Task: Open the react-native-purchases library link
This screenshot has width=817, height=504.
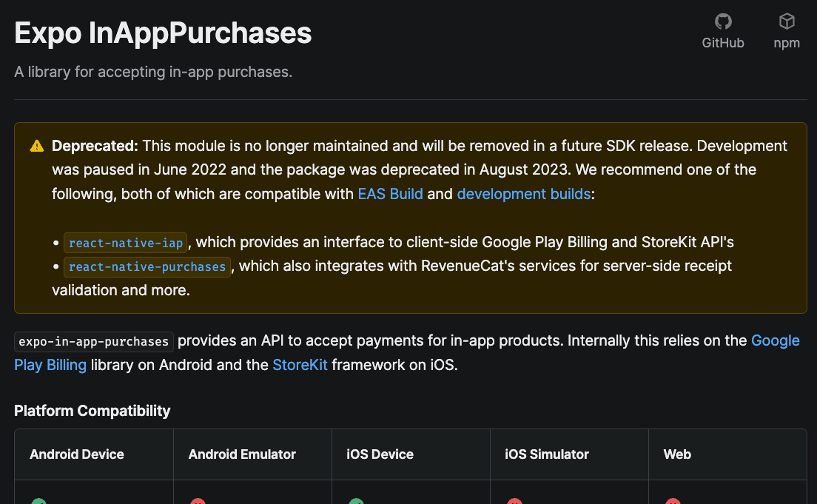Action: [x=147, y=267]
